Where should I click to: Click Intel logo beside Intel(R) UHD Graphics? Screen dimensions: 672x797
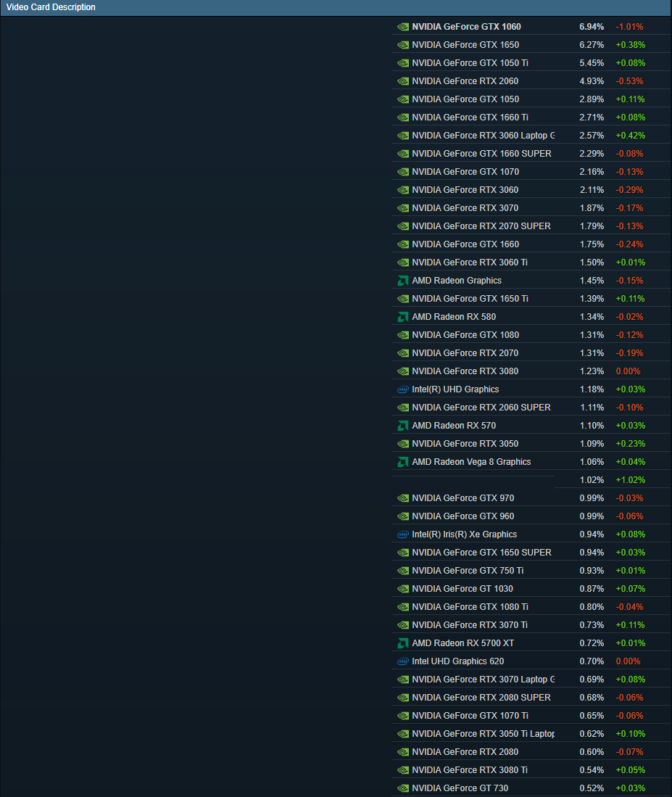click(x=403, y=389)
